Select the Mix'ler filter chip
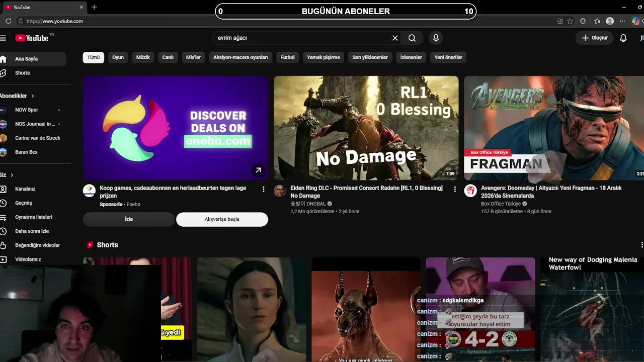This screenshot has height=362, width=644. pos(193,57)
